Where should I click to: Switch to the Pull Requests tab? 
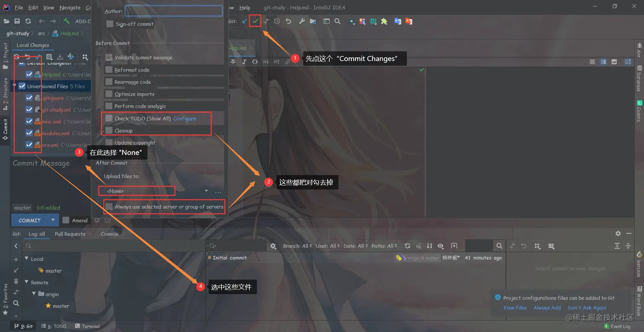pyautogui.click(x=70, y=234)
